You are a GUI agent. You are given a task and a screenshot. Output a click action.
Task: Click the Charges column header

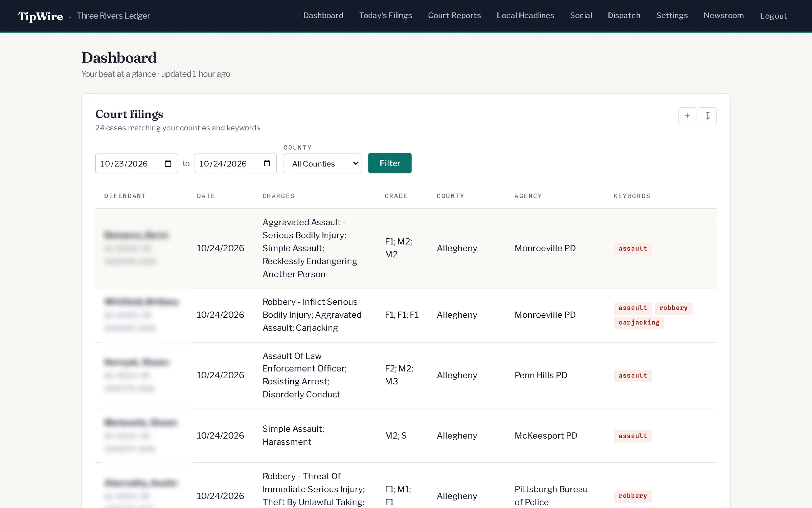click(278, 196)
